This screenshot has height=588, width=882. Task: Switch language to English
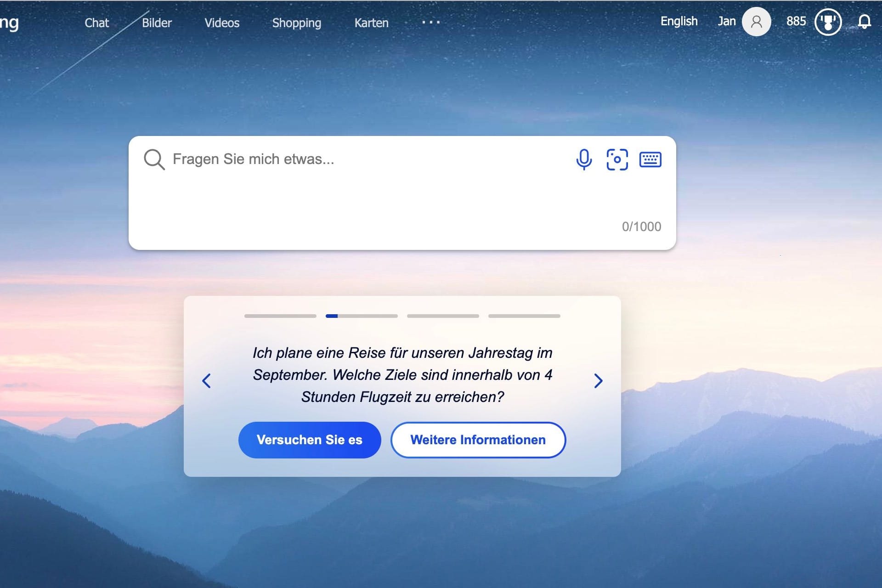679,22
